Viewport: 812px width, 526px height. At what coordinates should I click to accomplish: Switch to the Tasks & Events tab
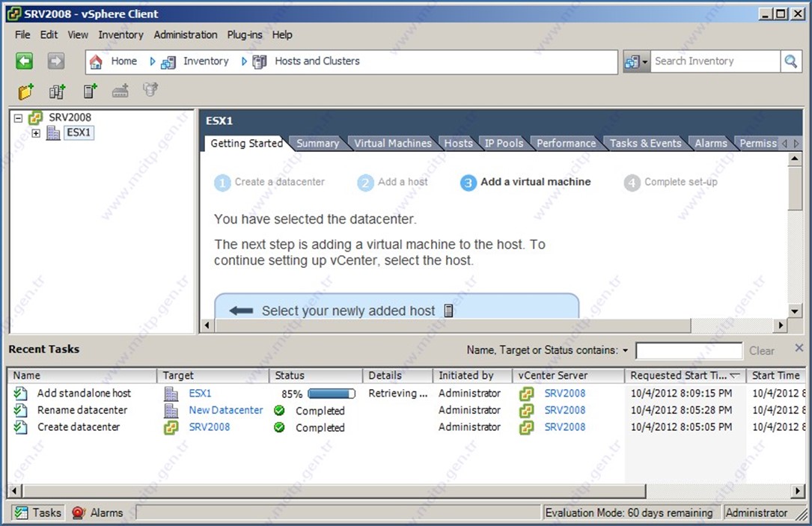(645, 144)
